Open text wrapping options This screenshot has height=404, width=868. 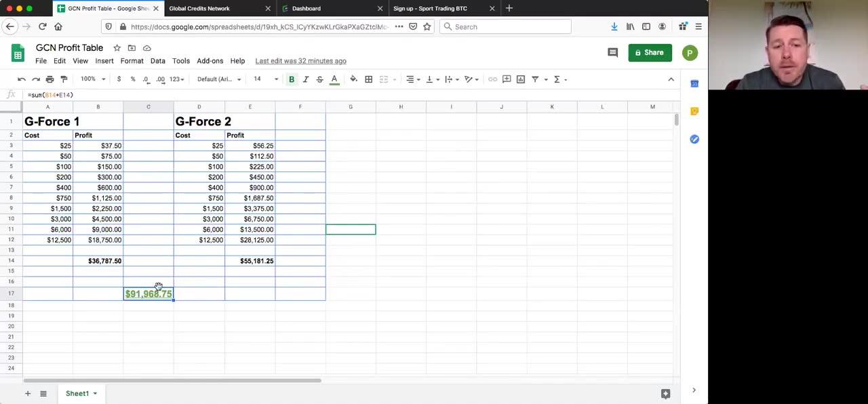pos(452,79)
